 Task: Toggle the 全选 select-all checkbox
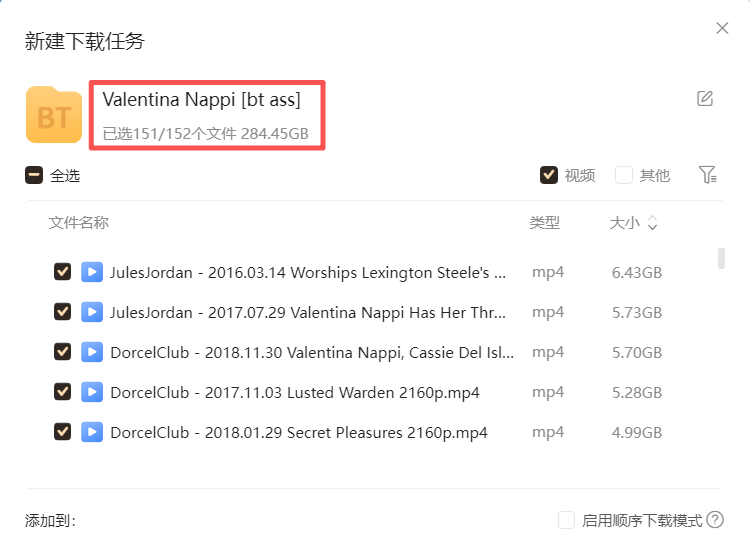(34, 176)
